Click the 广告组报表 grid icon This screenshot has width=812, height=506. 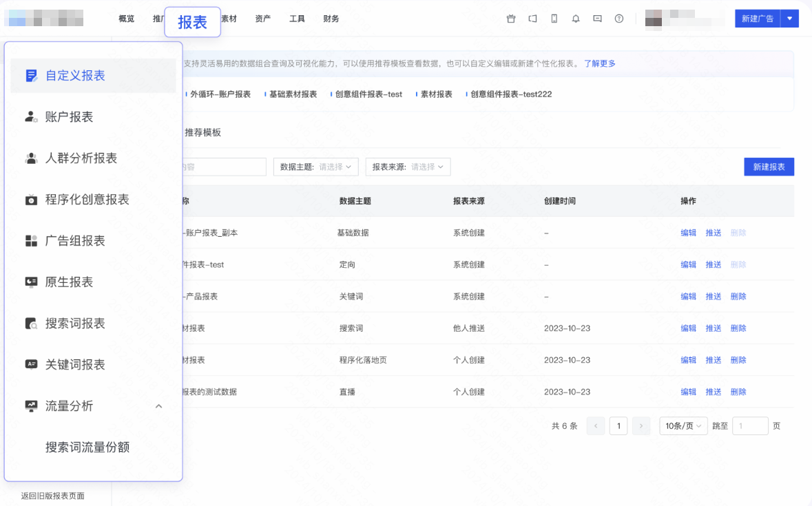(30, 240)
